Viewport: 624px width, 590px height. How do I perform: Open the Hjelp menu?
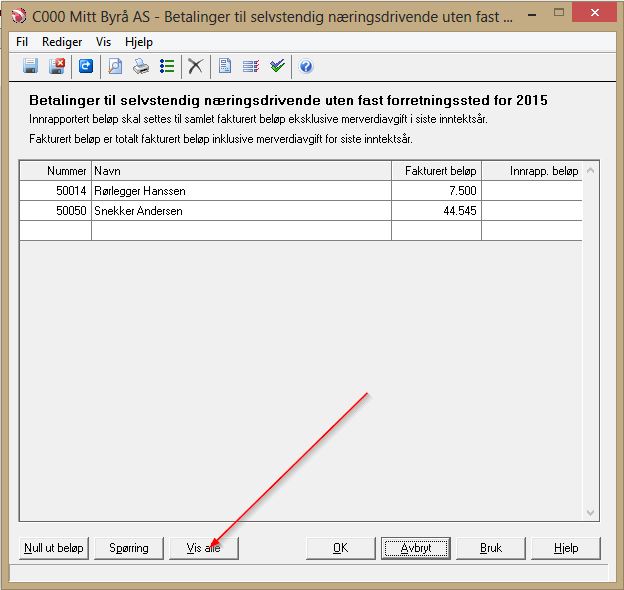tap(139, 42)
